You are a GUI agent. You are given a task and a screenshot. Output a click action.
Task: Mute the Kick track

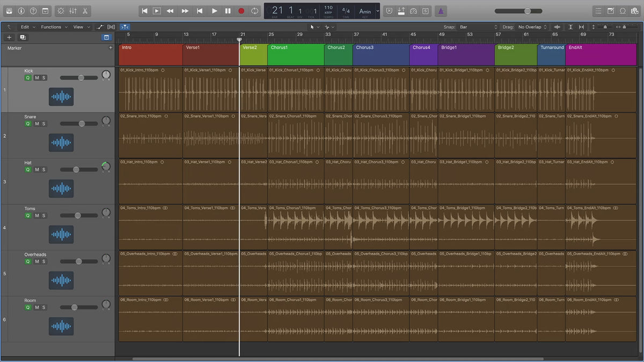coord(36,78)
